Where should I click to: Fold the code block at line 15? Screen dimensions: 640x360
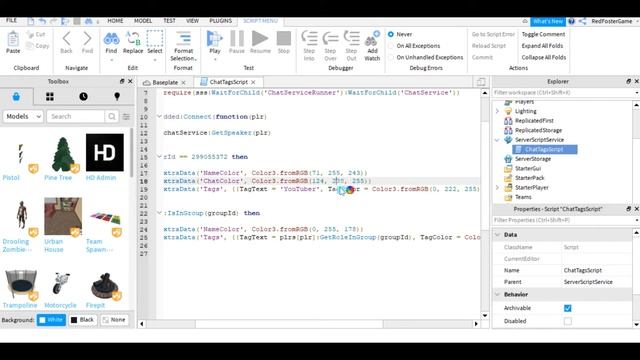pyautogui.click(x=159, y=157)
